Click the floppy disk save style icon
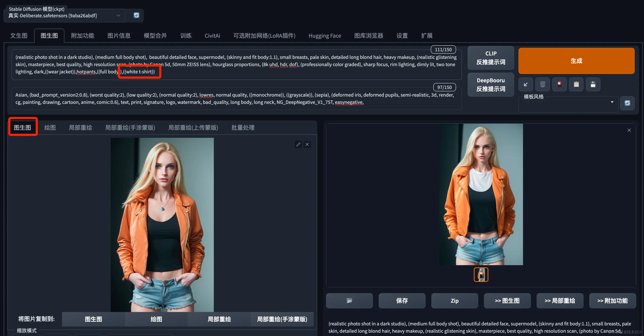 pyautogui.click(x=593, y=84)
